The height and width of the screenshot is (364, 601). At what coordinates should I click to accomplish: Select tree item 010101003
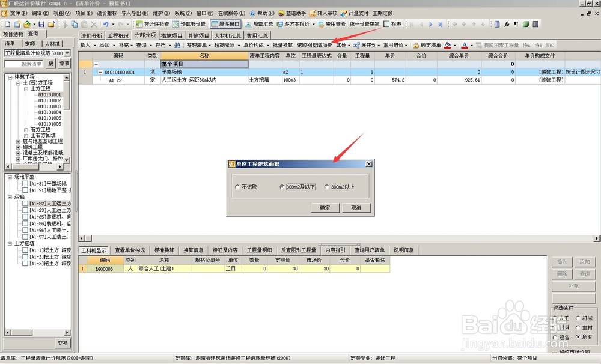(x=49, y=106)
